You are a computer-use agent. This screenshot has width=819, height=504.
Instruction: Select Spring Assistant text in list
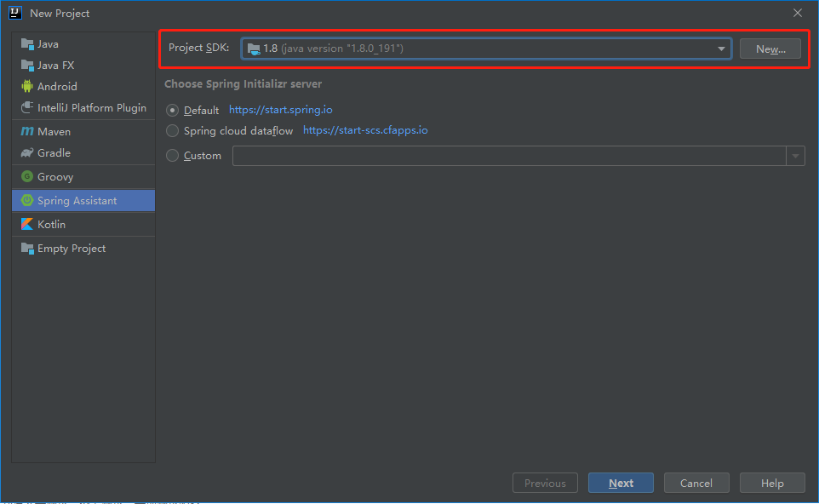click(77, 201)
